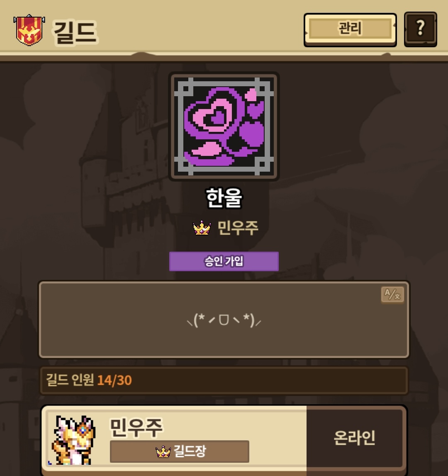The height and width of the screenshot is (476, 448).
Task: Click the 길드장 rank badge
Action: (180, 452)
